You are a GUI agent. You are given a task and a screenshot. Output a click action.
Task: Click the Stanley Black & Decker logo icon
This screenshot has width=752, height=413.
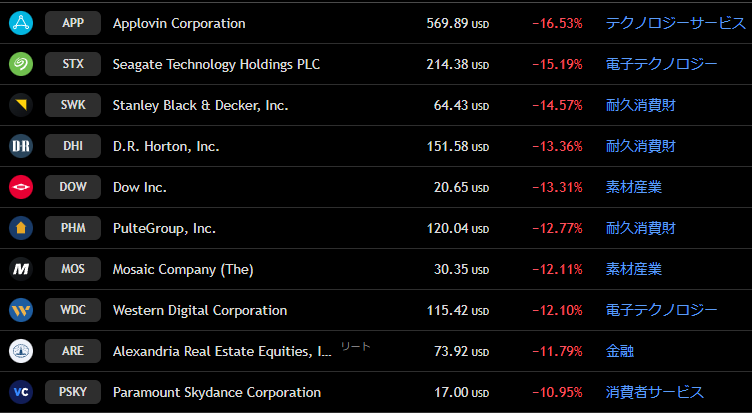pos(21,105)
